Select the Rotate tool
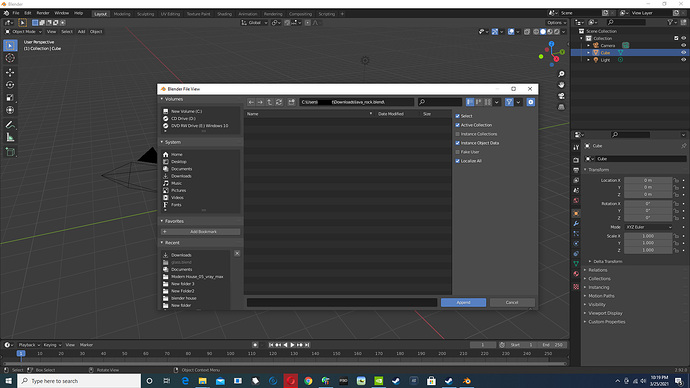The width and height of the screenshot is (690, 388). click(10, 85)
